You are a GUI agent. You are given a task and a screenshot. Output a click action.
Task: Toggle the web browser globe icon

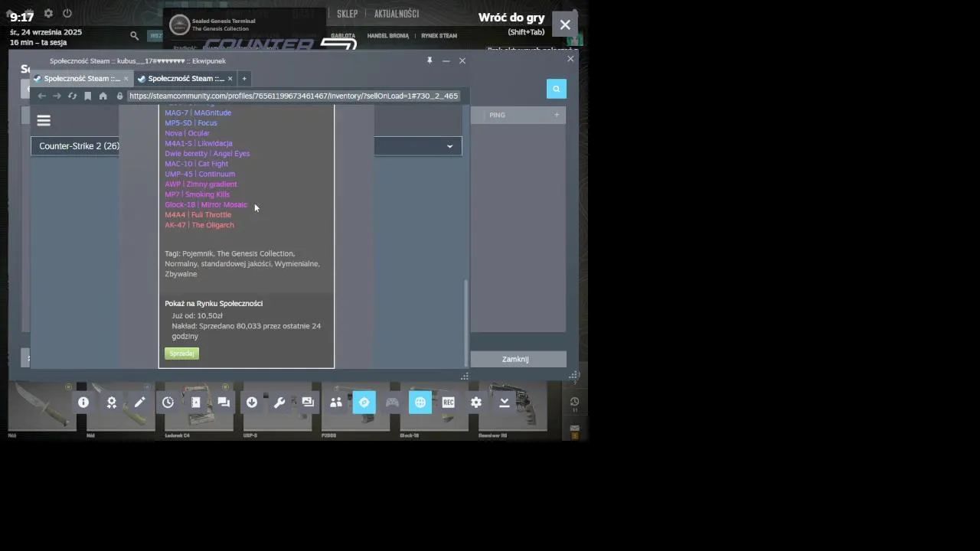(420, 403)
